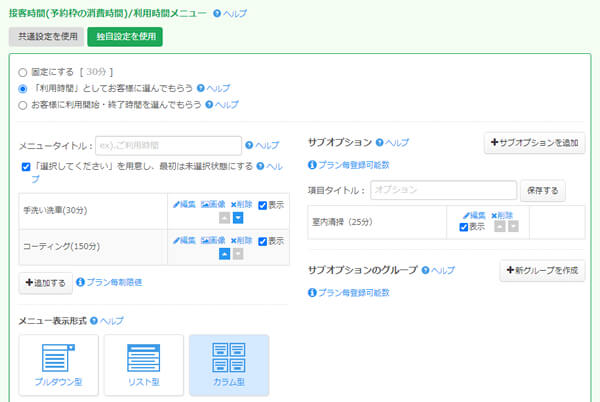Switch to 独自設定を使用 tab
600x402 pixels.
pyautogui.click(x=124, y=36)
